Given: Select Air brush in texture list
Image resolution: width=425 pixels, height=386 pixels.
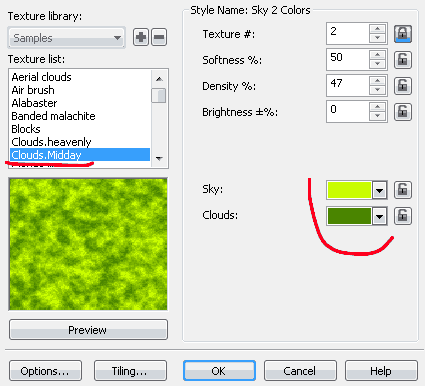Looking at the screenshot, I should (x=80, y=90).
